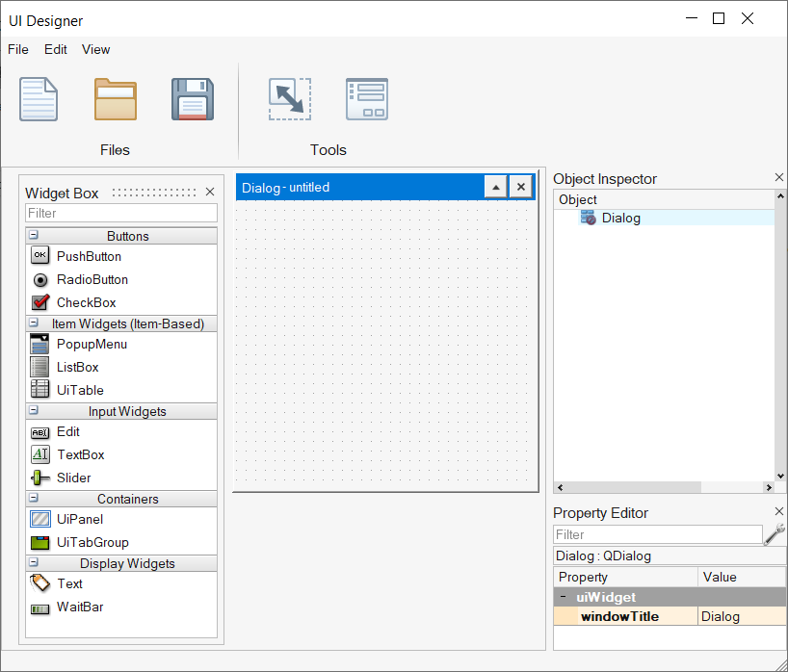Collapse the Containers category
The height and width of the screenshot is (672, 788).
click(34, 499)
